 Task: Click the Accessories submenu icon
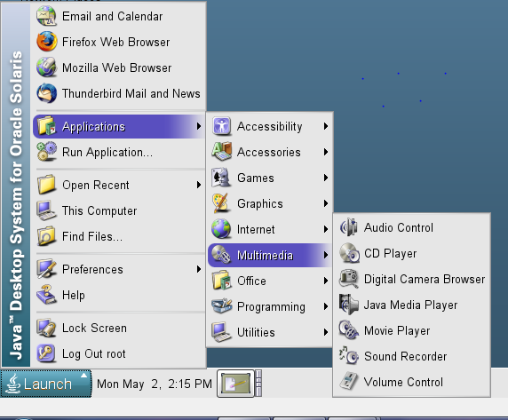coord(222,152)
